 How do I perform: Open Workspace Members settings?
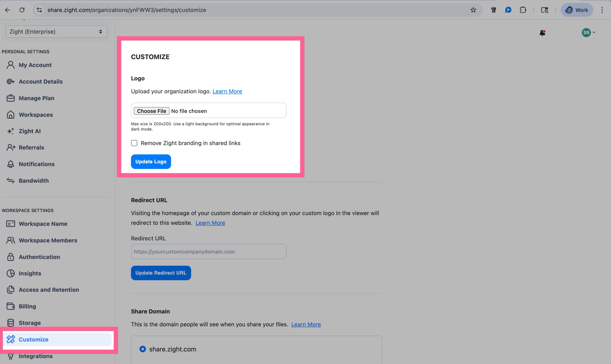point(48,240)
